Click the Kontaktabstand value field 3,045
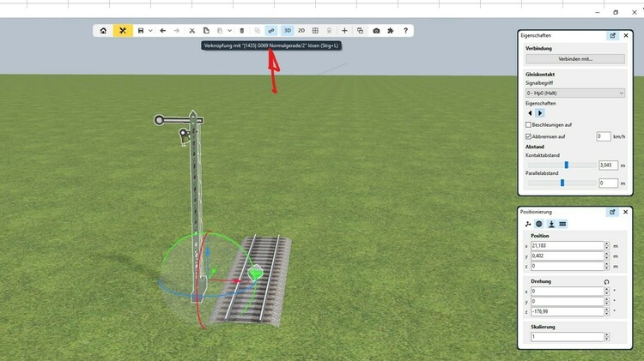The image size is (644, 361). click(608, 165)
